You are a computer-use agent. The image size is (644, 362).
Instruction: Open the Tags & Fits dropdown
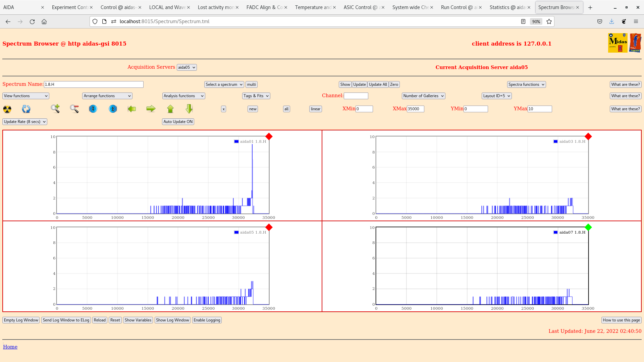tap(256, 96)
